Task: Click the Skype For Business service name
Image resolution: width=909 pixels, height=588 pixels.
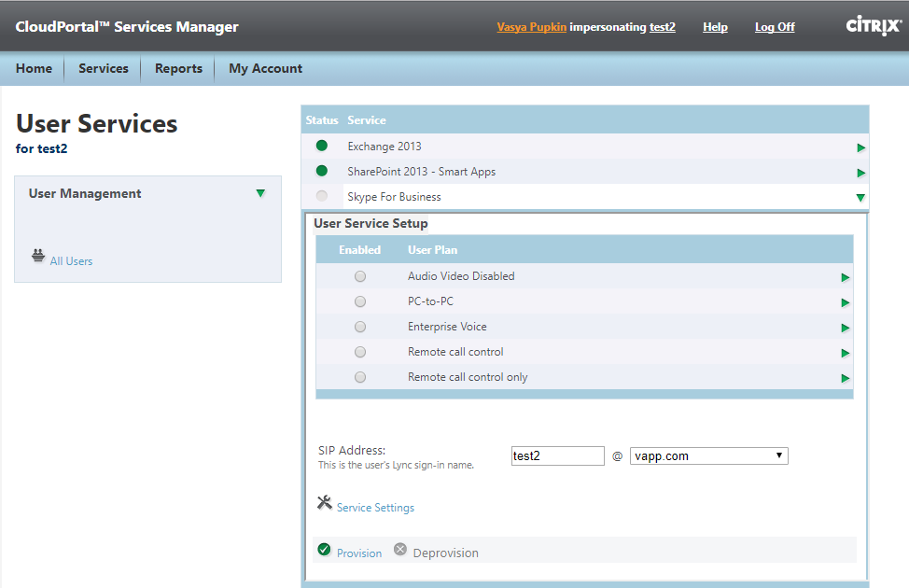Action: point(394,197)
